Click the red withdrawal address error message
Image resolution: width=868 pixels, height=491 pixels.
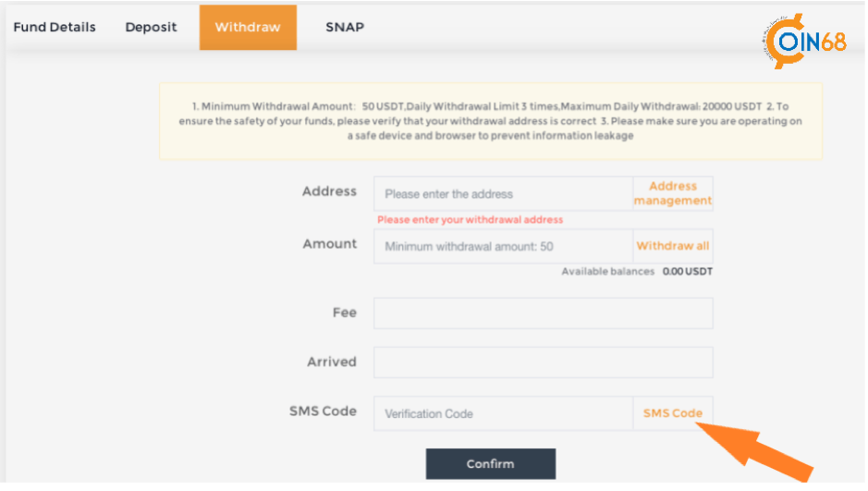pos(470,220)
